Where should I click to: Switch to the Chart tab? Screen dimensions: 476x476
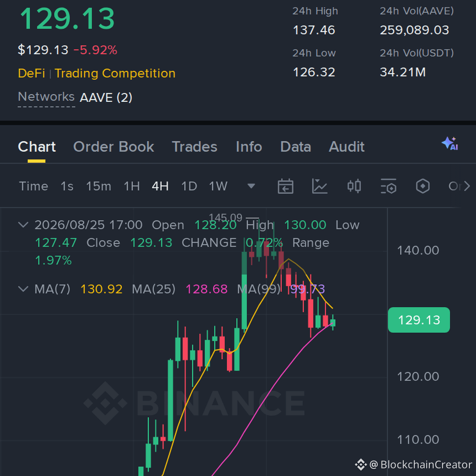(37, 147)
